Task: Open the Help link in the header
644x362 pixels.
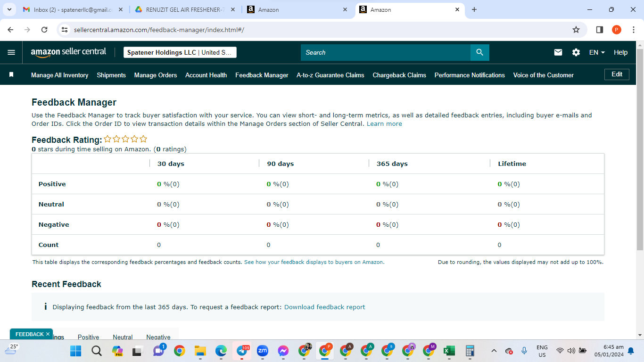Action: [620, 52]
